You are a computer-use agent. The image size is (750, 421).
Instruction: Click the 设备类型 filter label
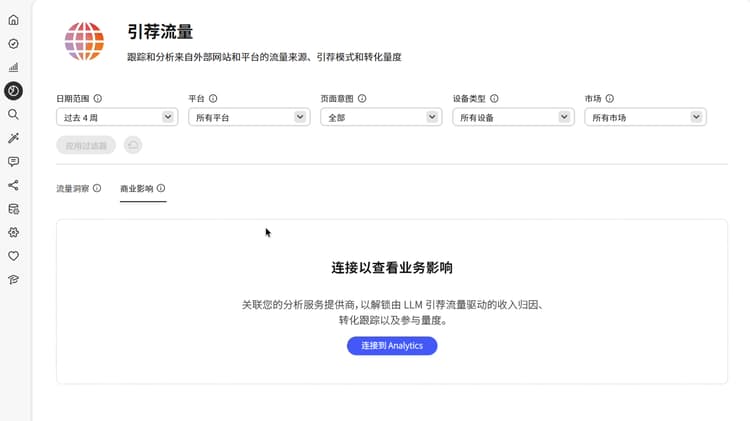[469, 99]
